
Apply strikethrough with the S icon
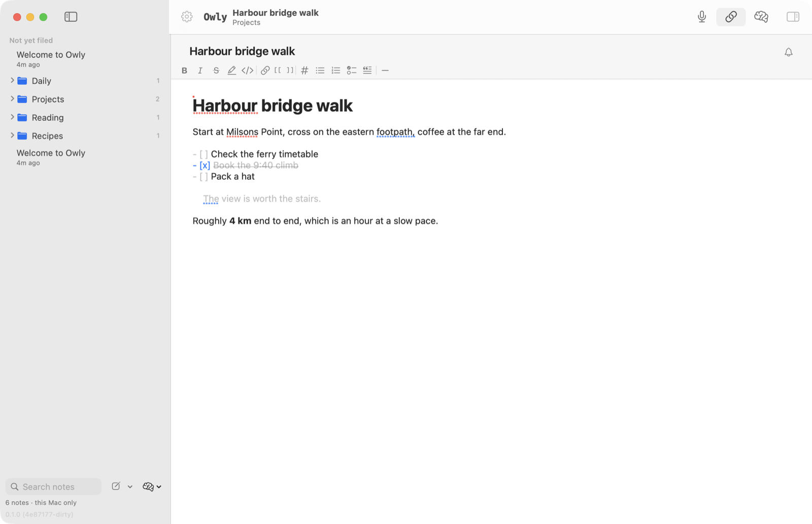216,71
